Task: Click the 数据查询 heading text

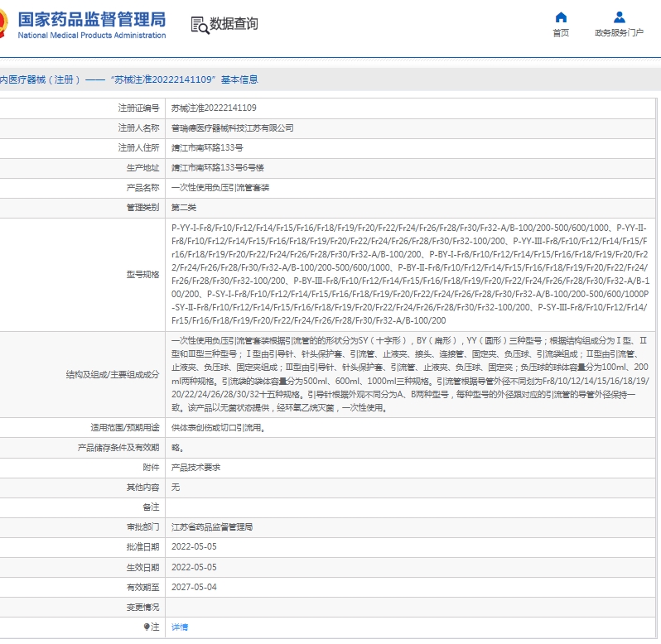Action: (x=234, y=23)
